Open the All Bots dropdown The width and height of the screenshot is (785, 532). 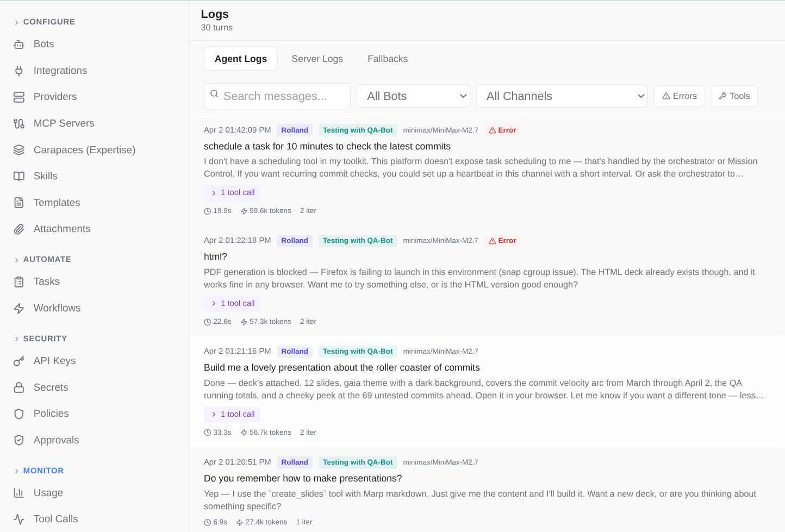tap(413, 96)
